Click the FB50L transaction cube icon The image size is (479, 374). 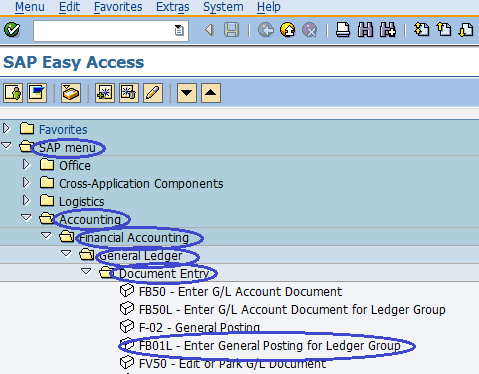click(127, 309)
